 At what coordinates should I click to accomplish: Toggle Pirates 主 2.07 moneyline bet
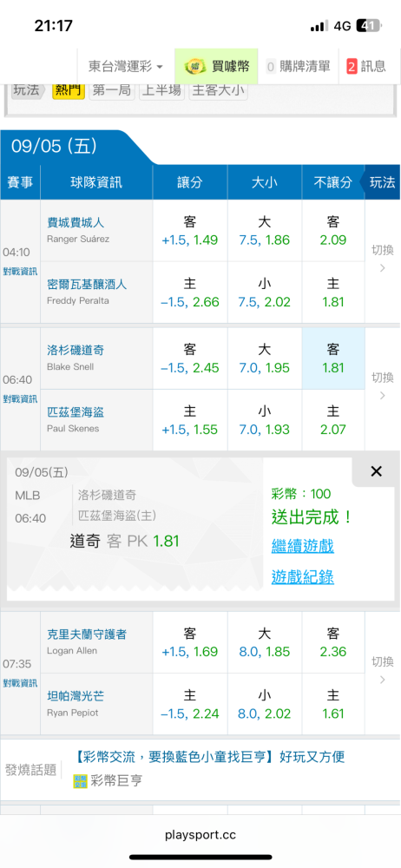coord(333,420)
